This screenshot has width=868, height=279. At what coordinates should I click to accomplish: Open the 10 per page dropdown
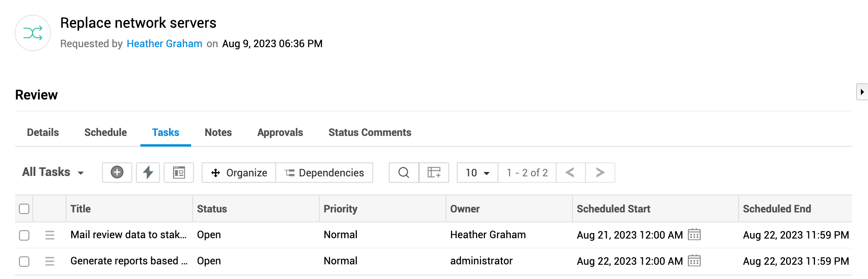[478, 172]
